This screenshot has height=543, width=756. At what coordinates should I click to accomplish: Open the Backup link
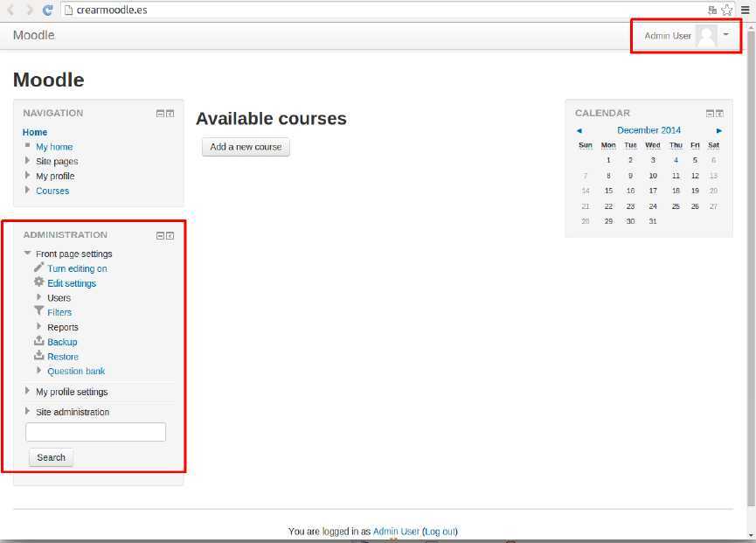click(x=62, y=342)
